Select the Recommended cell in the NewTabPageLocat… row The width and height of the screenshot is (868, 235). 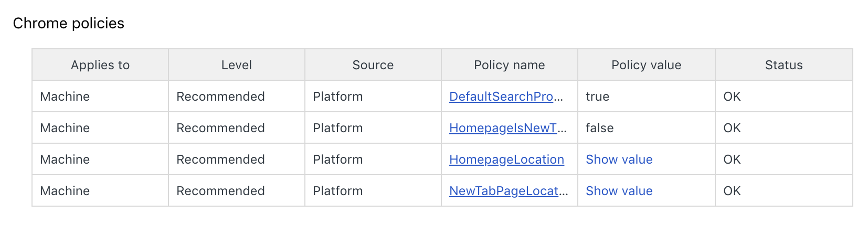tap(220, 191)
